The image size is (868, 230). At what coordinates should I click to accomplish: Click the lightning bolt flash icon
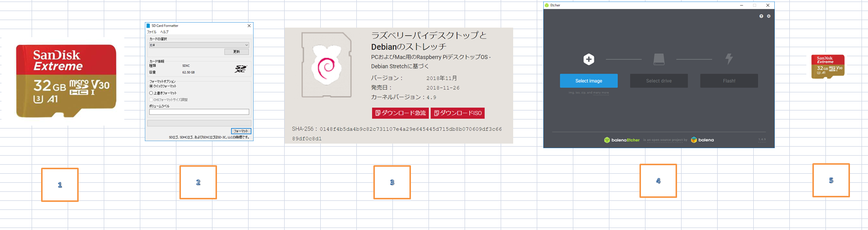pos(729,59)
